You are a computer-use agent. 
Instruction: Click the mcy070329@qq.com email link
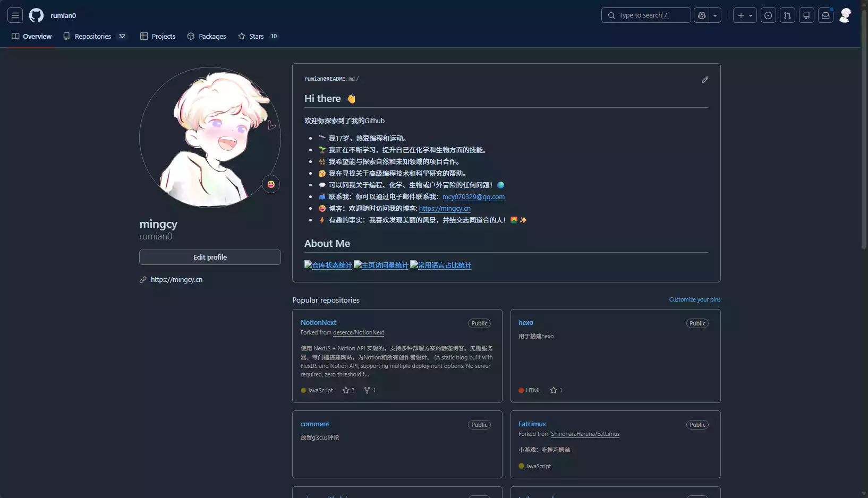point(473,196)
